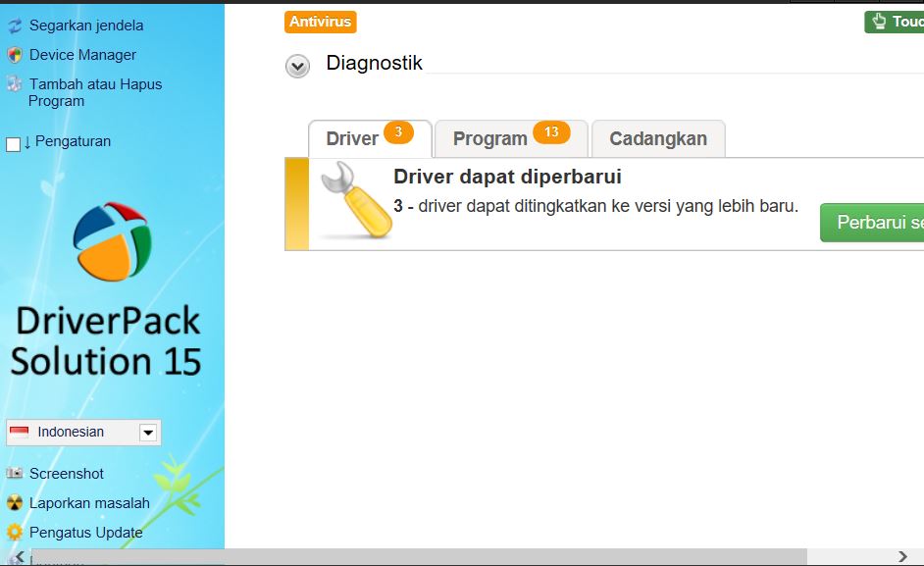Click the orange Antivirus button
This screenshot has height=566, width=924.
pos(321,22)
